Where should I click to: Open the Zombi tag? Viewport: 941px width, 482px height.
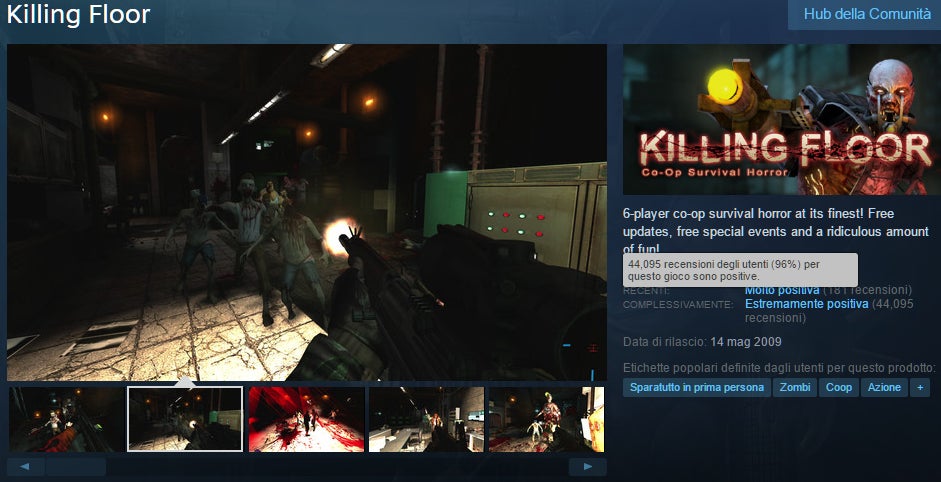(795, 387)
